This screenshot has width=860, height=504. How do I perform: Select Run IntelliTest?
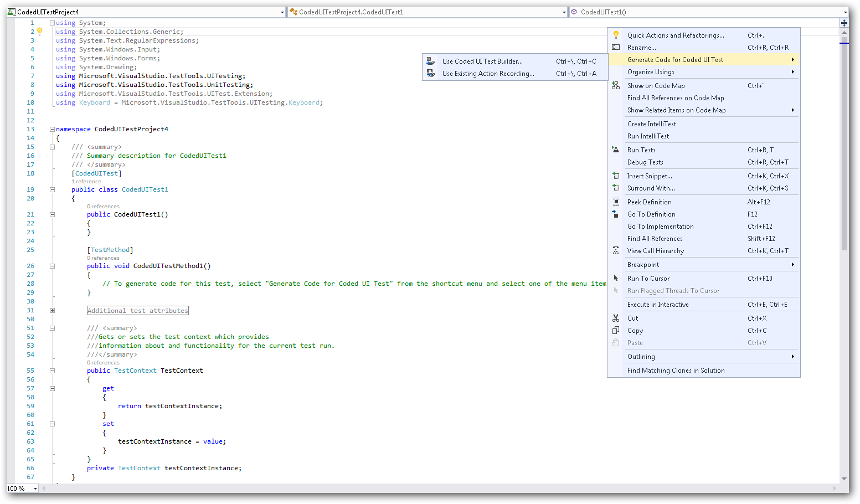click(704, 136)
